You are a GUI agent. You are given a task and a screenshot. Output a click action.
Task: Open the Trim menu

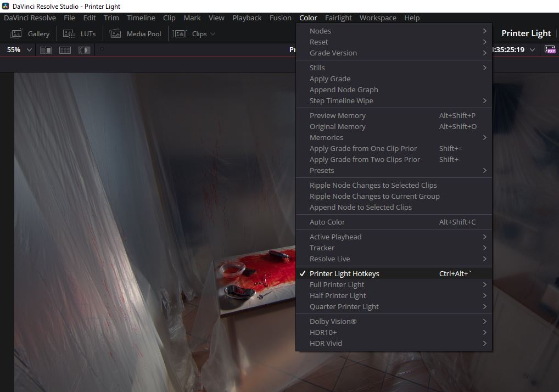click(111, 18)
